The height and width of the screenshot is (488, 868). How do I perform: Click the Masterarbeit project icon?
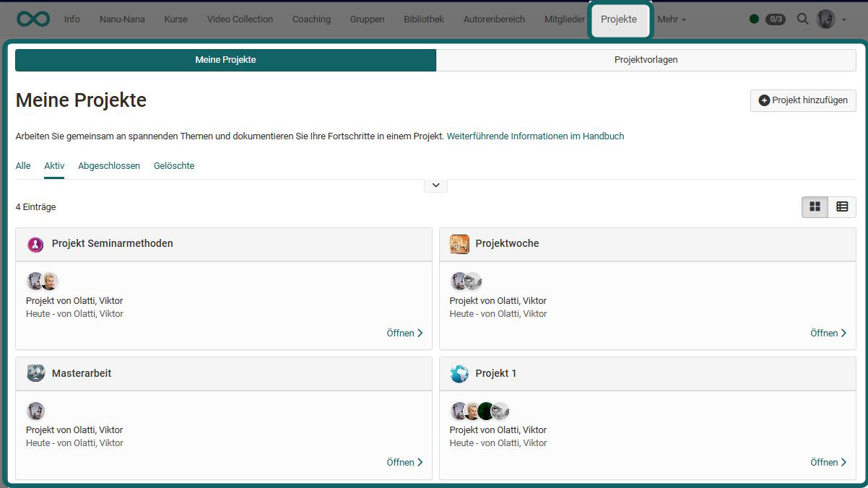click(35, 373)
